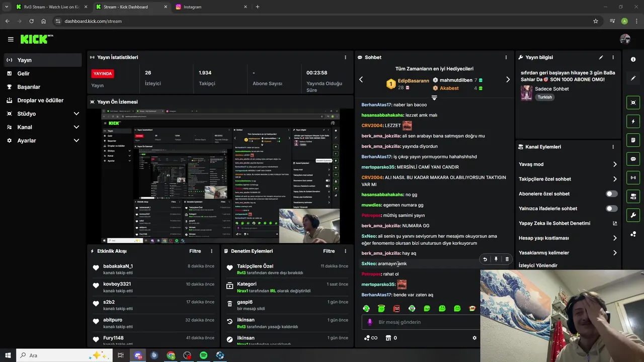
Task: Show previous gifter leaderboard with left arrow
Action: pos(361,79)
